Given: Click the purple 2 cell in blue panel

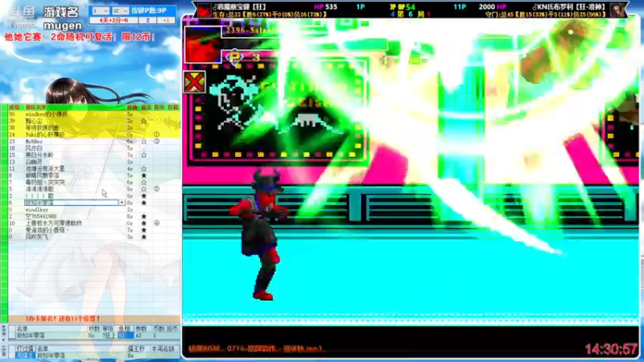Looking at the screenshot, I should (x=147, y=20).
